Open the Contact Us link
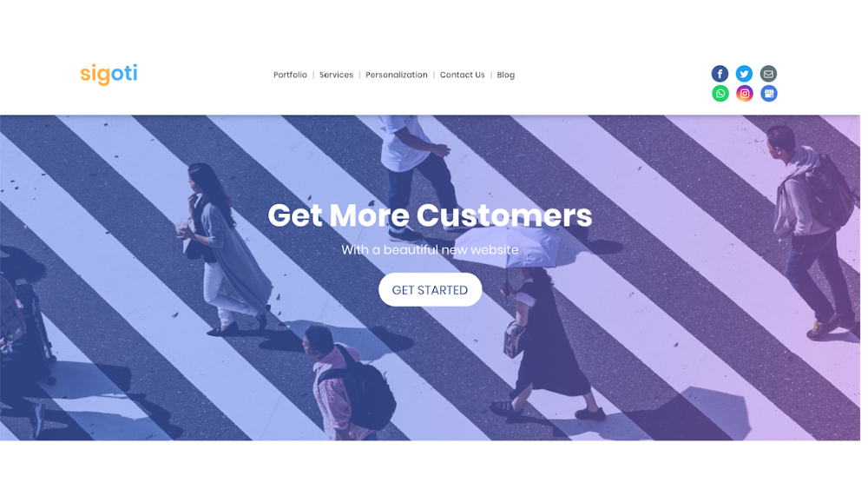 [x=463, y=75]
